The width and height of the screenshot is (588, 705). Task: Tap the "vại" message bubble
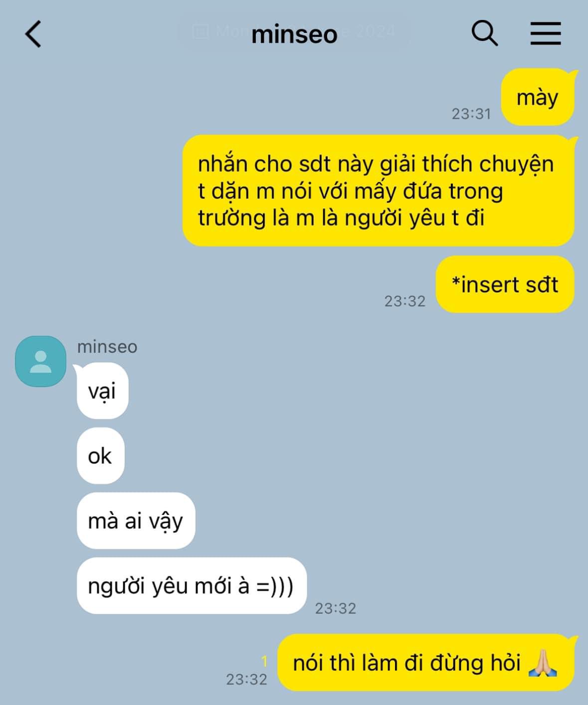tap(102, 391)
